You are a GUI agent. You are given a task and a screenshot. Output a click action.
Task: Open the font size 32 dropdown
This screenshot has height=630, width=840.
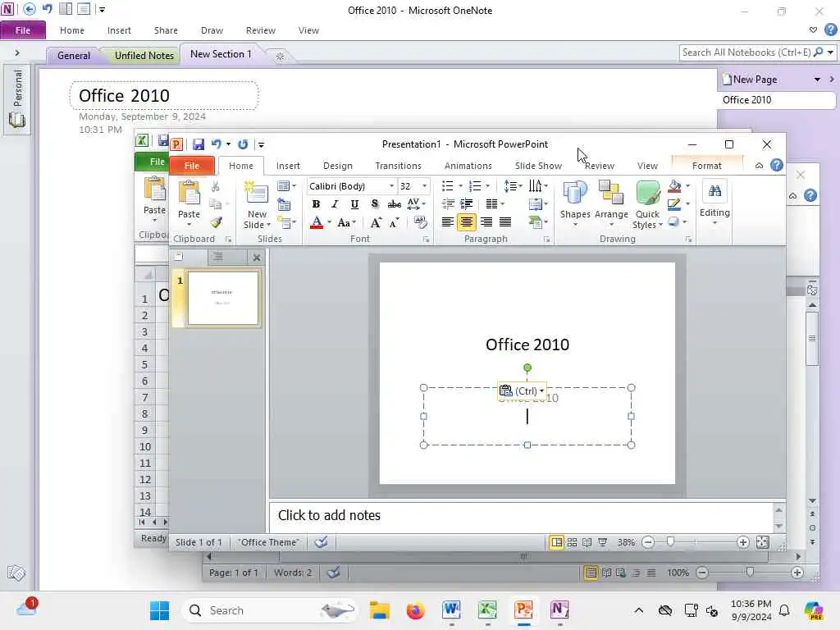424,186
